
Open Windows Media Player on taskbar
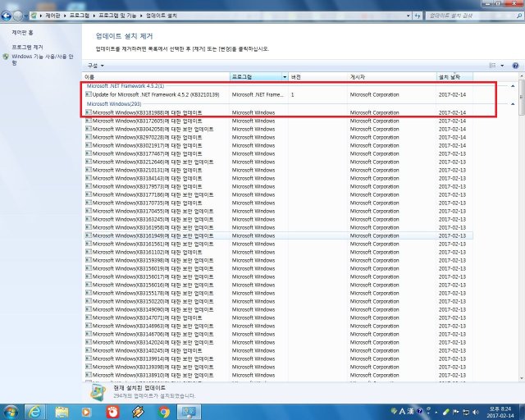coord(86,412)
